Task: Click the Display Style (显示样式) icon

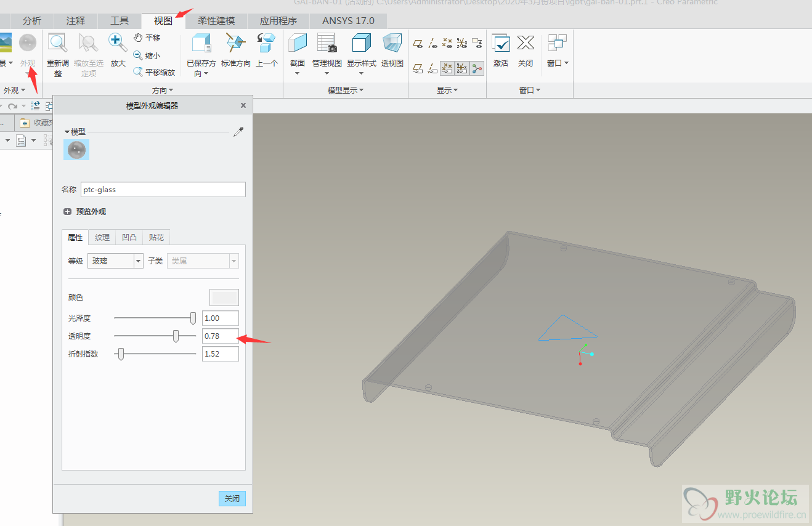Action: click(x=361, y=43)
